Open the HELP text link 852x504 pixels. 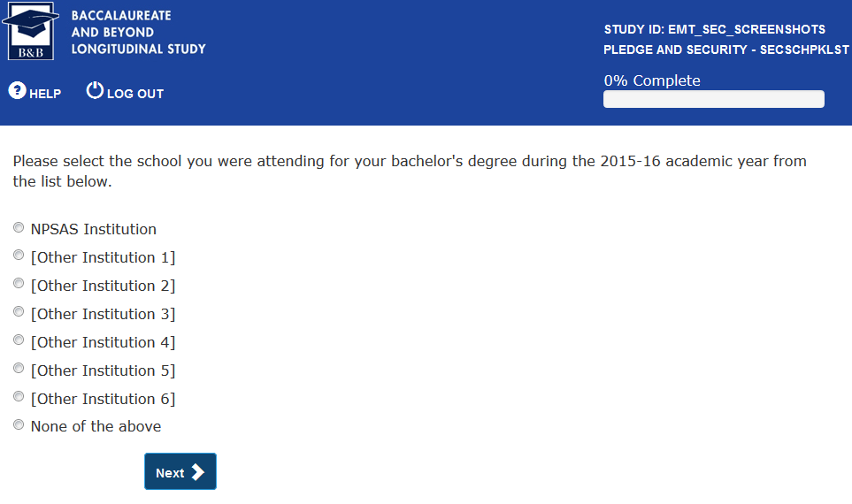pos(45,94)
